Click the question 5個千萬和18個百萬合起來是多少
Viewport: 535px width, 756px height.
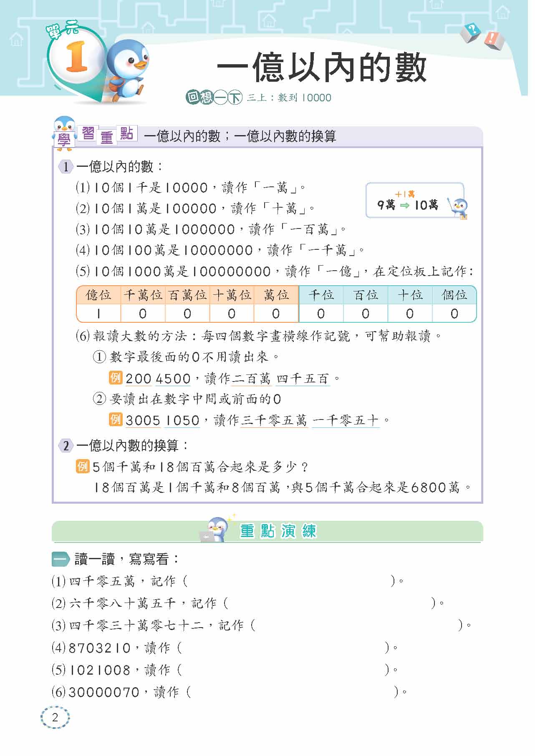click(201, 467)
